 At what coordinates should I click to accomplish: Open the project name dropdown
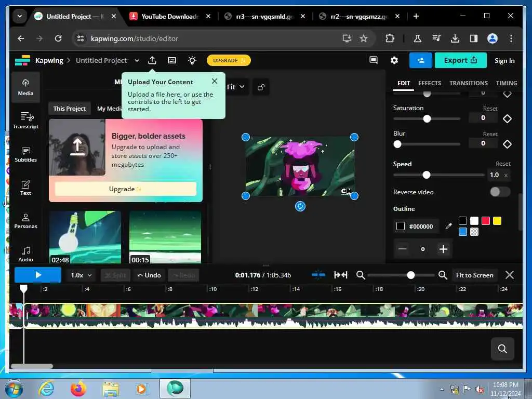click(x=137, y=60)
